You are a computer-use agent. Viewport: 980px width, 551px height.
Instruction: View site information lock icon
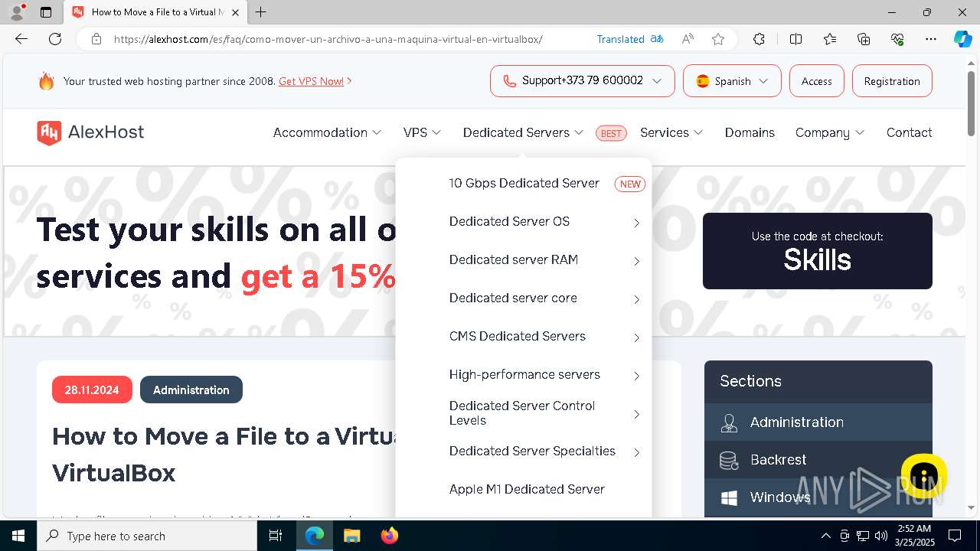(x=96, y=39)
